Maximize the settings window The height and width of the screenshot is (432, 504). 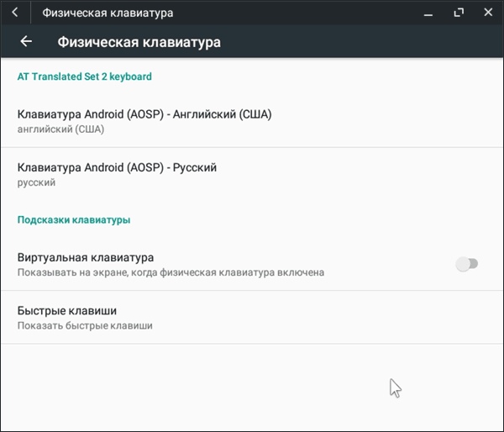[x=459, y=13]
